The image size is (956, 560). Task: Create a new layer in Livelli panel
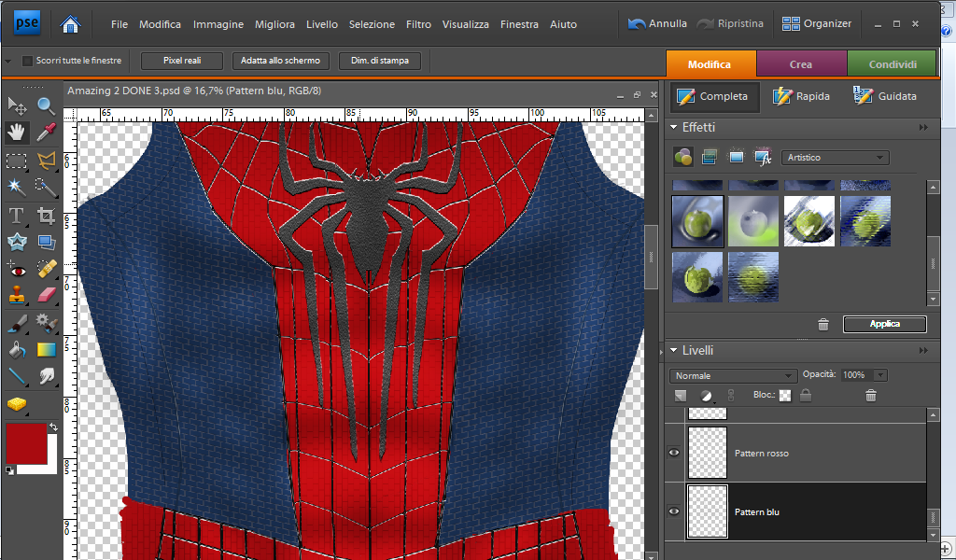click(x=681, y=396)
